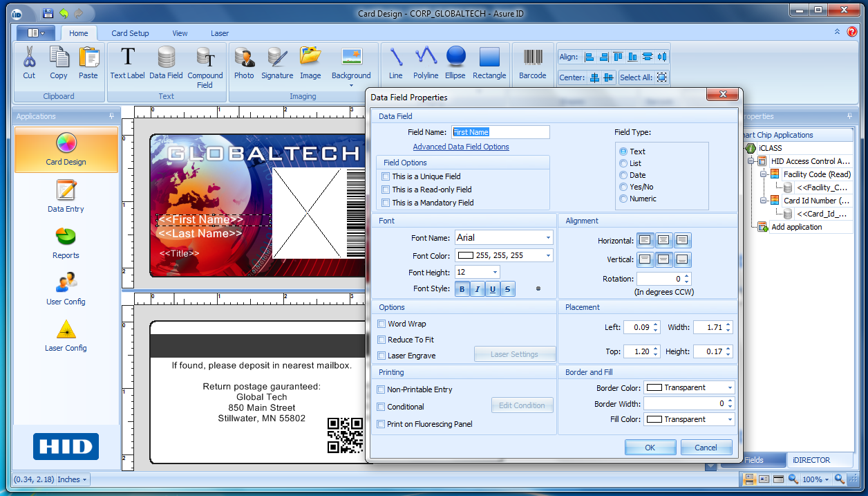Open the Border Color dropdown
Viewport: 868px width, 496px height.
pyautogui.click(x=730, y=388)
